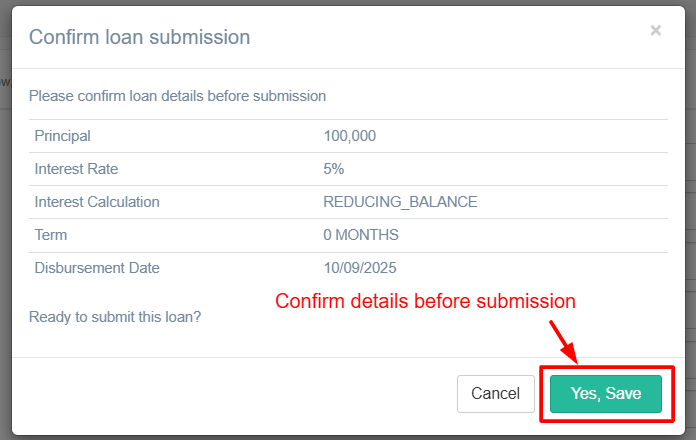The image size is (696, 440).
Task: Click the Yes, Save button
Action: pyautogui.click(x=606, y=394)
